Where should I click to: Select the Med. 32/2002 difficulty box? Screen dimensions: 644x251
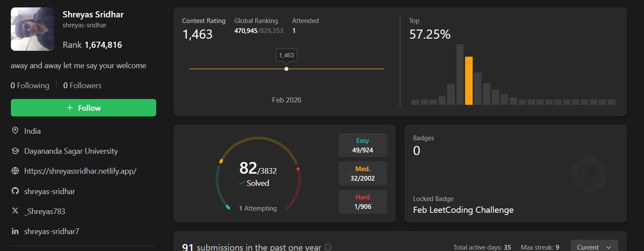pyautogui.click(x=363, y=173)
